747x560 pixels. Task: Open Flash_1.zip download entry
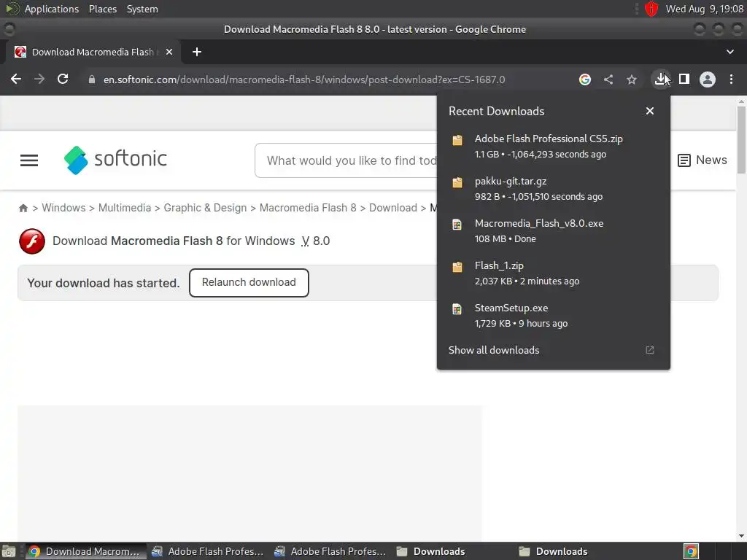[553, 273]
